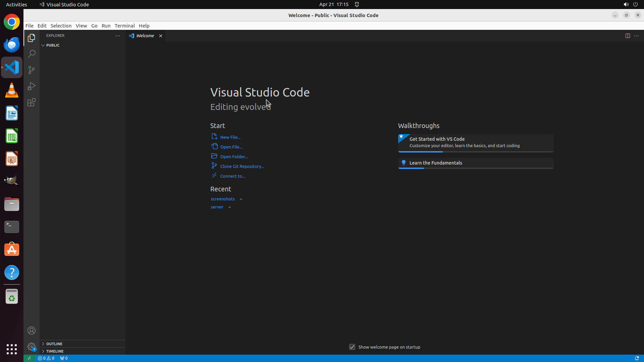The height and width of the screenshot is (362, 644).
Task: Click the Manage gear icon
Action: click(32, 346)
